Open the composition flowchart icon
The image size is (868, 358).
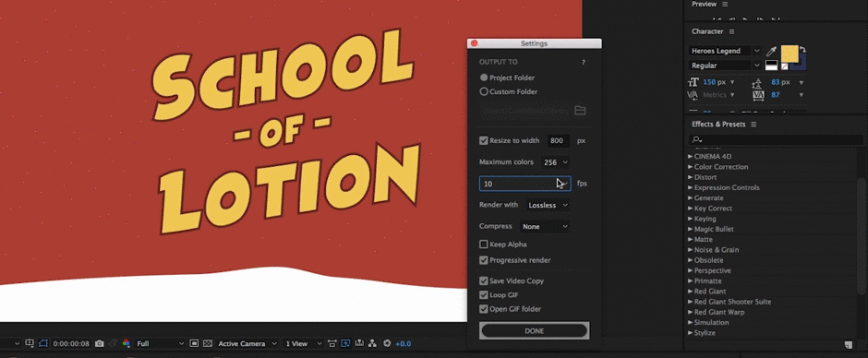coord(372,343)
